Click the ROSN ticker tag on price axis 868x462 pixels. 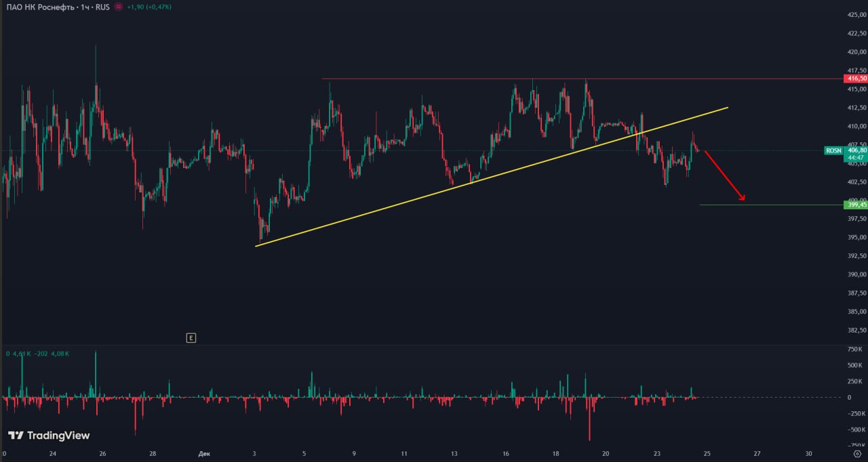(x=833, y=150)
